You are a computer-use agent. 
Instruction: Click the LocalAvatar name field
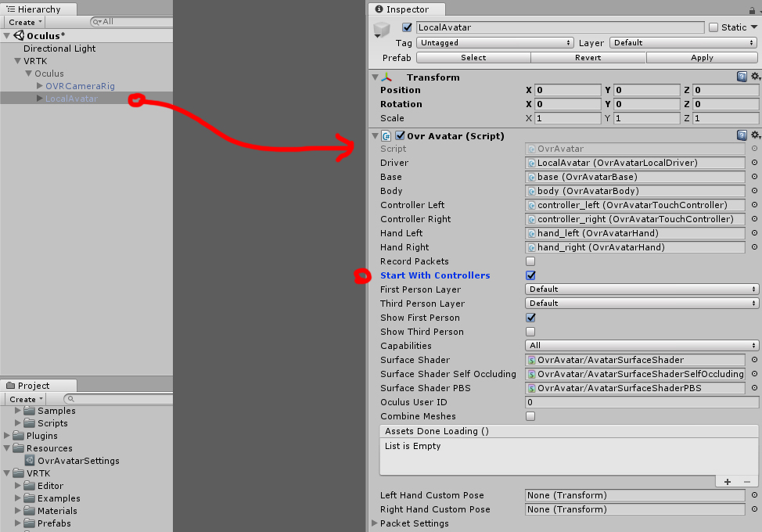[560, 27]
